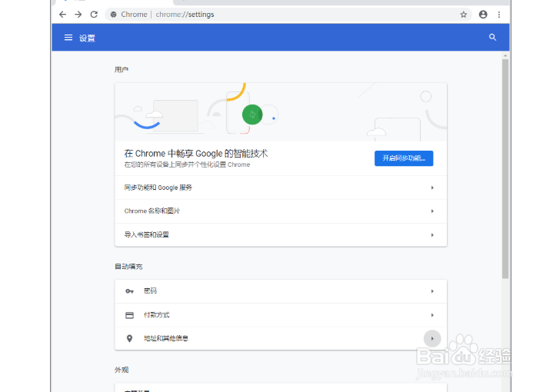Search settings using the magnifier icon

coord(492,38)
